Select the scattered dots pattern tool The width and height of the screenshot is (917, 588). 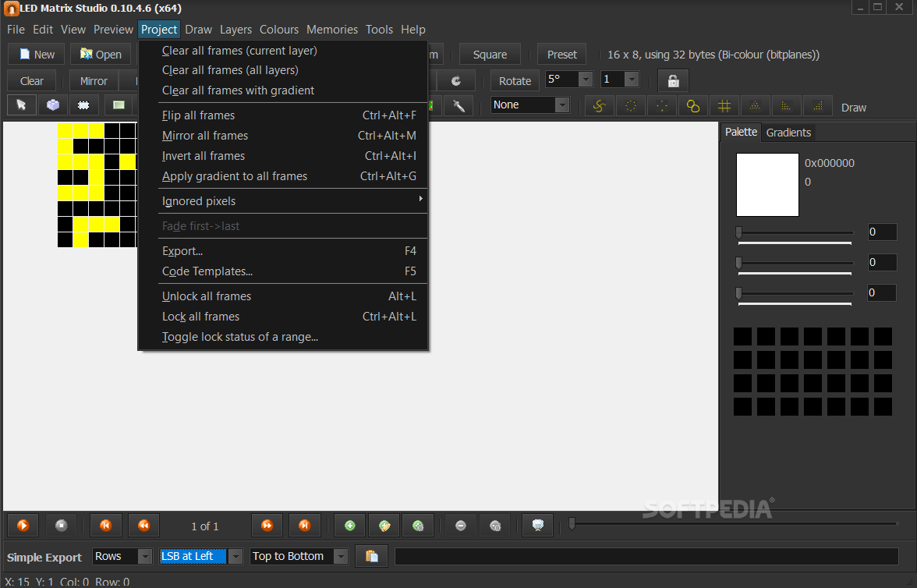pyautogui.click(x=661, y=106)
